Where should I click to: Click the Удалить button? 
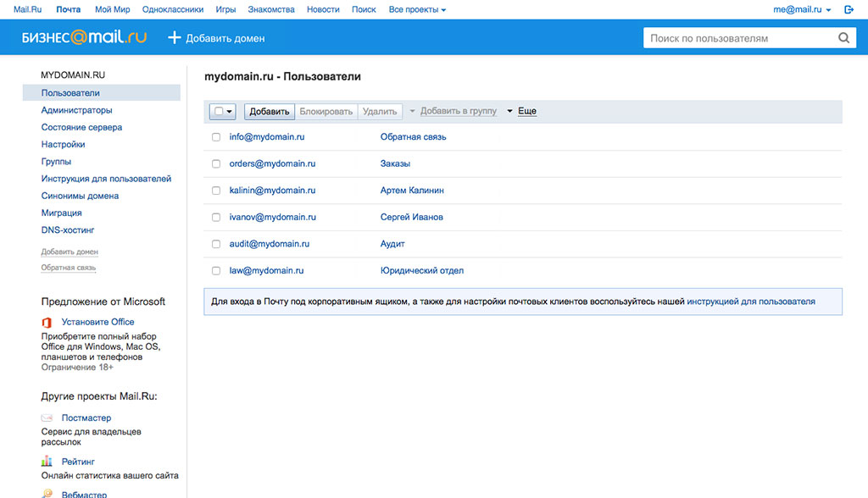380,111
